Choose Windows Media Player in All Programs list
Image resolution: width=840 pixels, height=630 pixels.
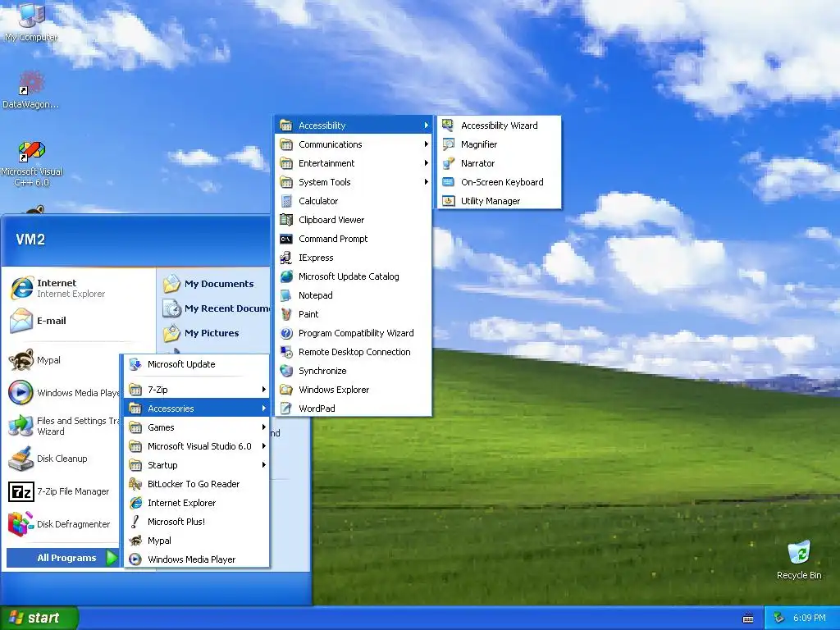[x=197, y=559]
